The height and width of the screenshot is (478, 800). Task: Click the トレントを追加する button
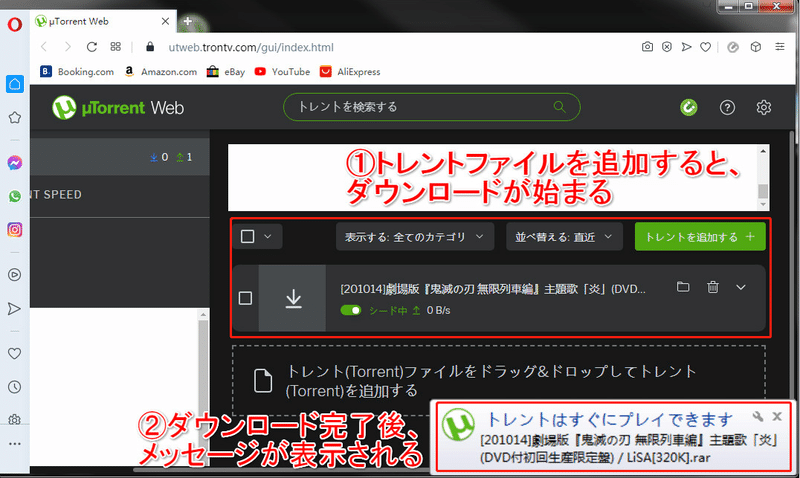pyautogui.click(x=700, y=237)
